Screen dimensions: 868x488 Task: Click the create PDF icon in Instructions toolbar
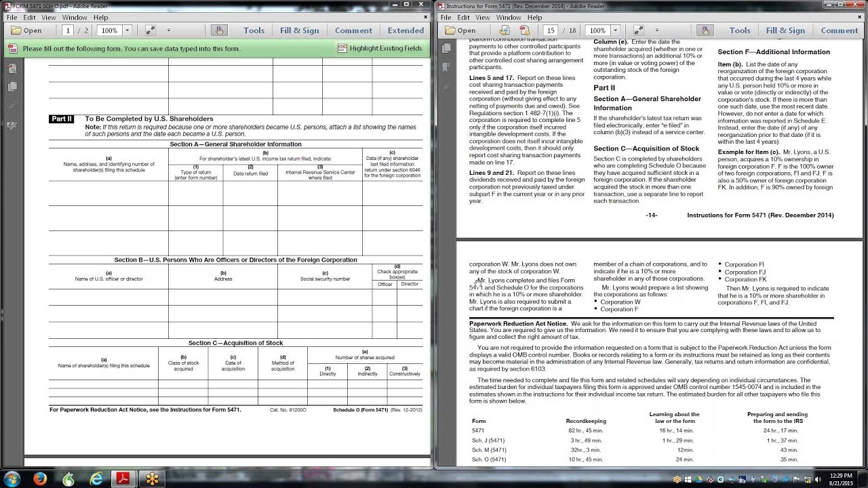pyautogui.click(x=524, y=30)
